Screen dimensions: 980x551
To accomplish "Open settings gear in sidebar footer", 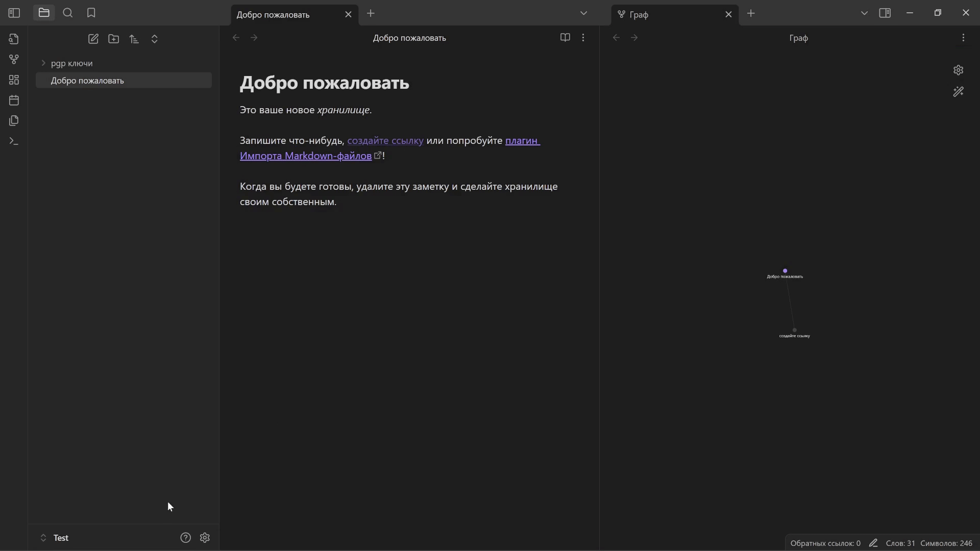I will (205, 538).
